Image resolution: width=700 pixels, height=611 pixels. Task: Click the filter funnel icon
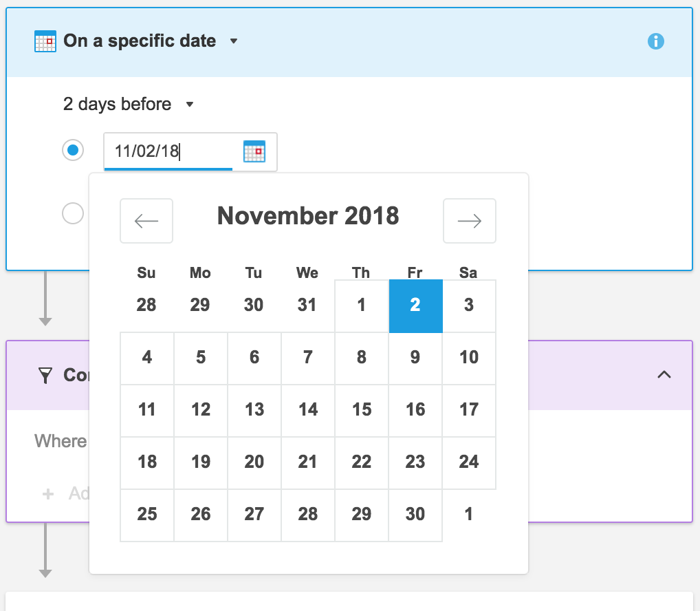tap(45, 375)
